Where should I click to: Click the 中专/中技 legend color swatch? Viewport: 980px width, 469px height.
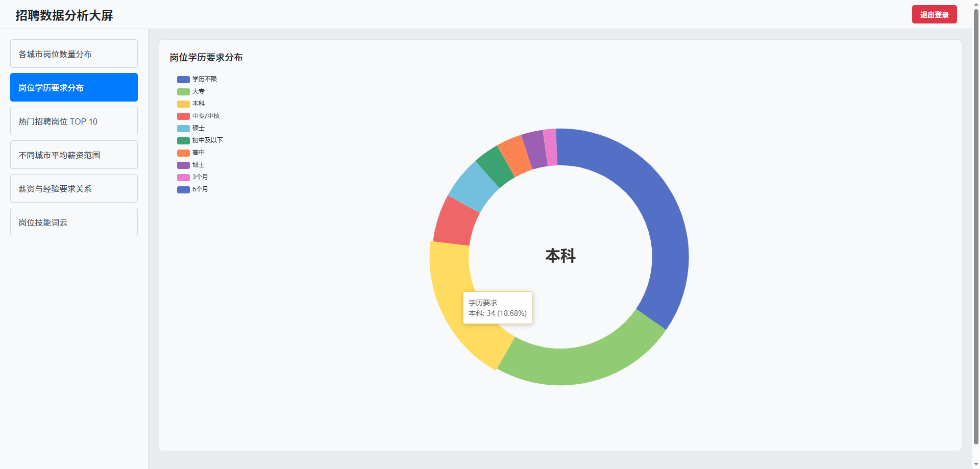point(183,116)
